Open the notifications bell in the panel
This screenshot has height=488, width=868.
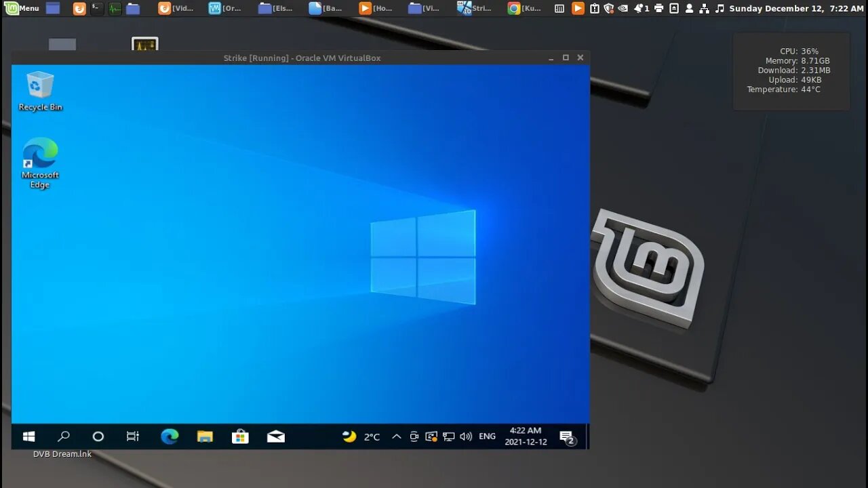click(x=642, y=9)
